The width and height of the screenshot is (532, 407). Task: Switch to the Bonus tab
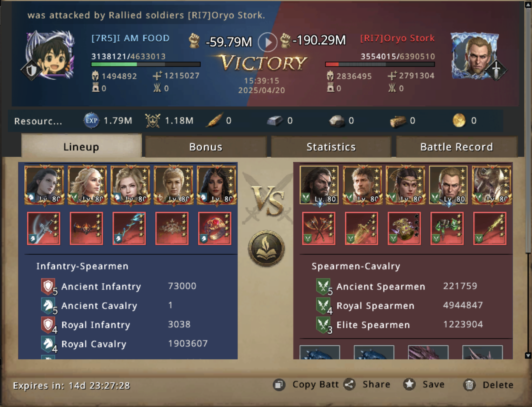click(x=206, y=147)
